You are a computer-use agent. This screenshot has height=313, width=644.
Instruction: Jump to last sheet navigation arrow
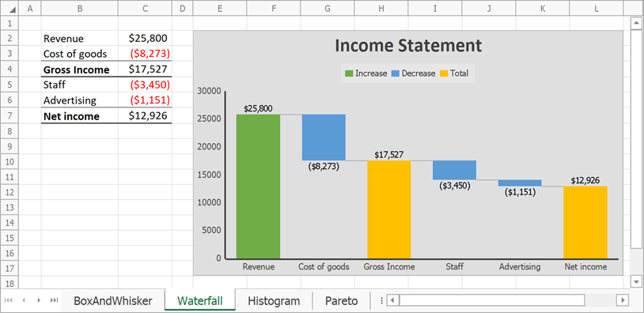(53, 300)
